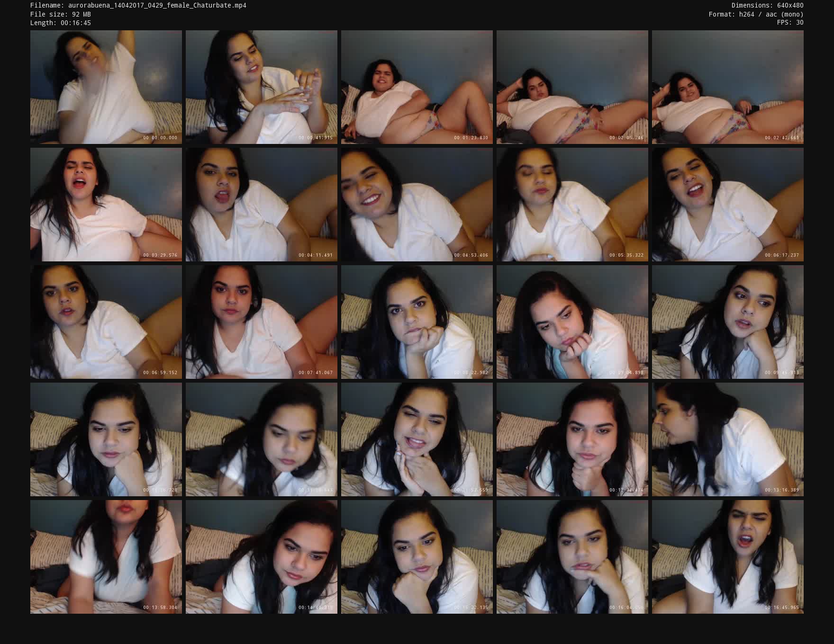Image resolution: width=834 pixels, height=644 pixels.
Task: Click the frame at 00:02:47.661
Action: coord(727,87)
